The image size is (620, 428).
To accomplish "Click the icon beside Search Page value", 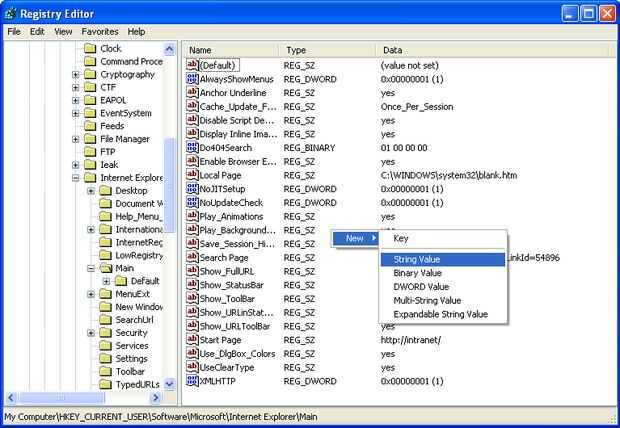I will pos(192,257).
